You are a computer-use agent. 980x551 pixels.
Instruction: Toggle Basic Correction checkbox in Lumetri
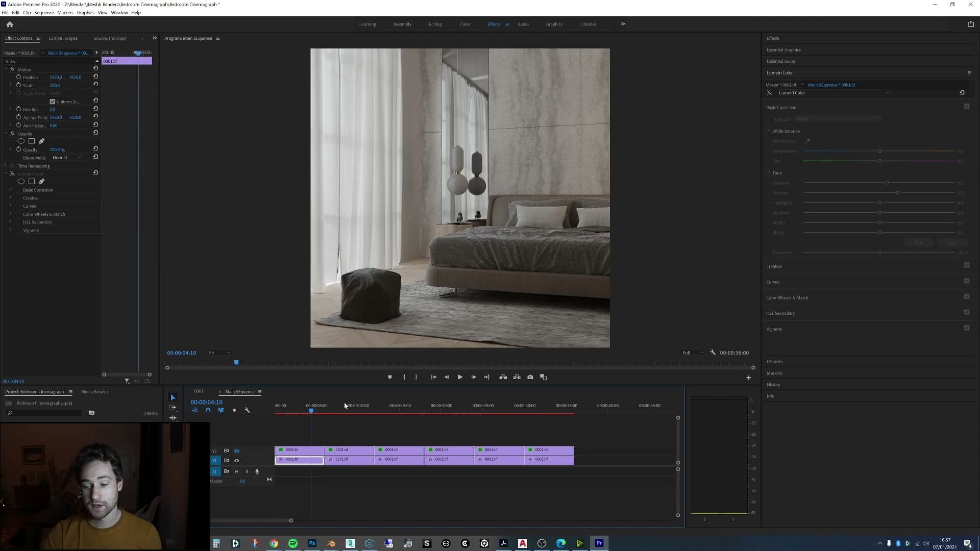[967, 107]
